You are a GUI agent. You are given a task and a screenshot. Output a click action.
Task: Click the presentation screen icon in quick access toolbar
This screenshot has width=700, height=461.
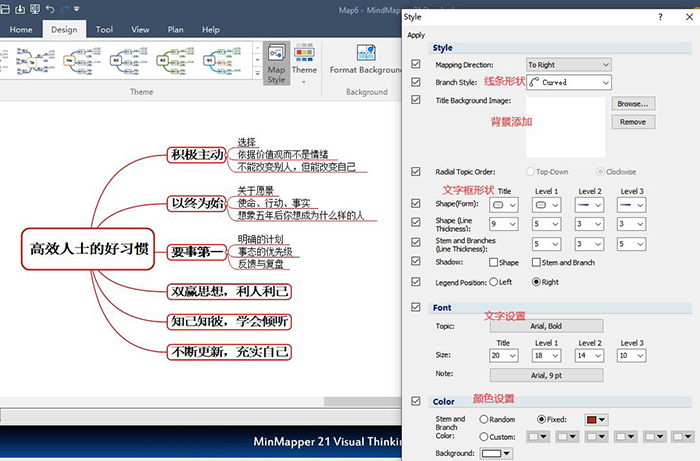pyautogui.click(x=35, y=8)
